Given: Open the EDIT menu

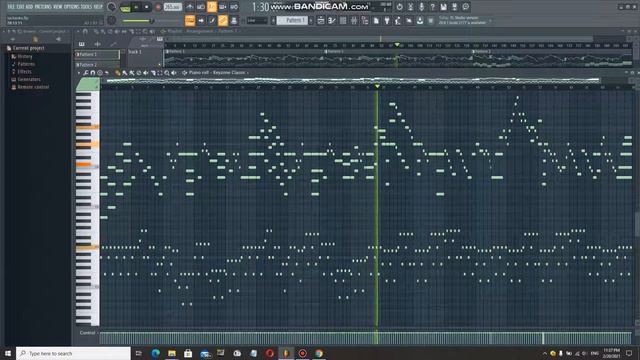Looking at the screenshot, I should click(x=20, y=7).
